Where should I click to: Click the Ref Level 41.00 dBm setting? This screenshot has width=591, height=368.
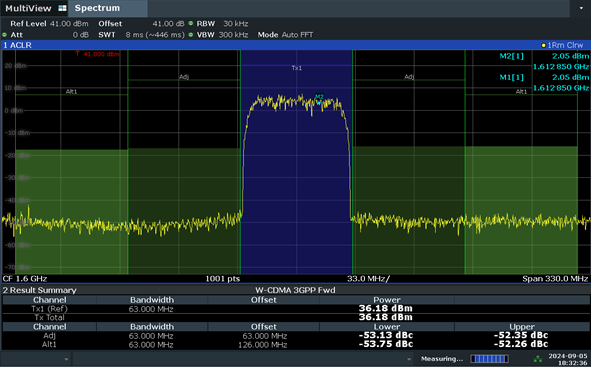point(49,24)
